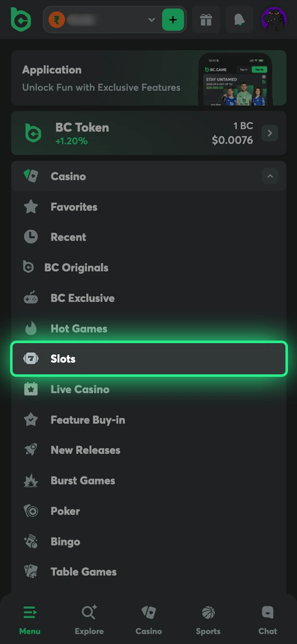
Task: Expand the BC Token details arrow
Action: point(270,133)
